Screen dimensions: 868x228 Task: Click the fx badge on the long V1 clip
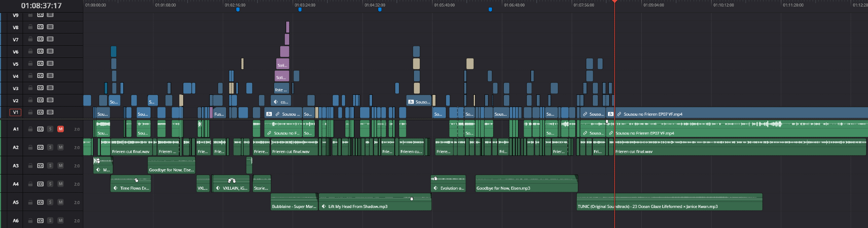(x=611, y=114)
